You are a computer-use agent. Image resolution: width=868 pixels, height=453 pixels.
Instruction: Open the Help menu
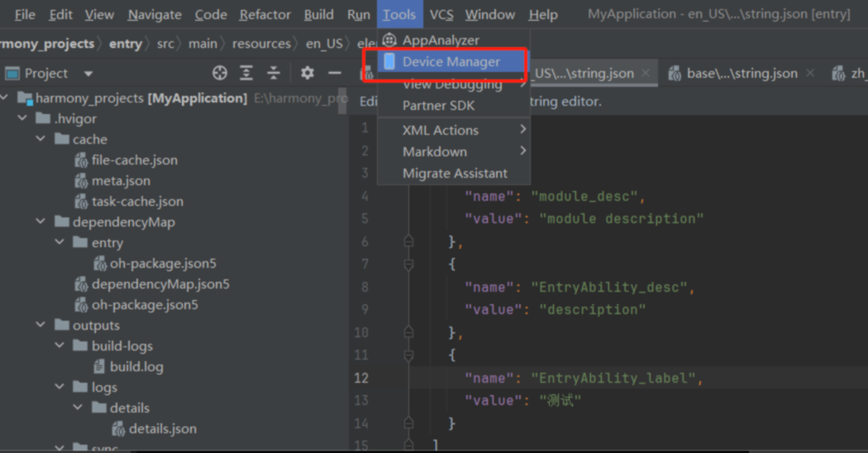(x=542, y=14)
